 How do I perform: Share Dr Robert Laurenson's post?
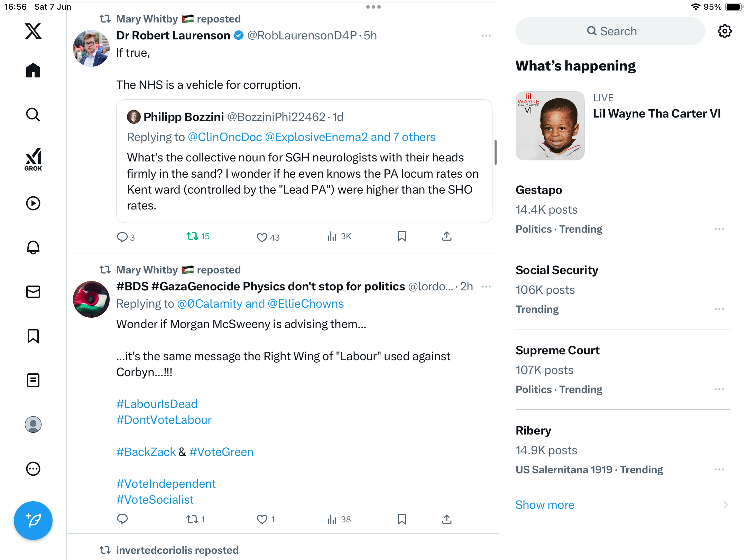click(447, 236)
